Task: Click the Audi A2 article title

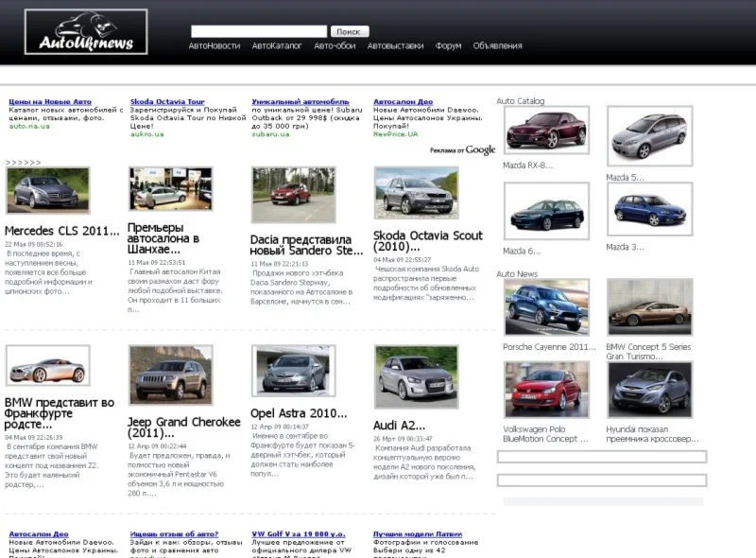Action: (399, 426)
